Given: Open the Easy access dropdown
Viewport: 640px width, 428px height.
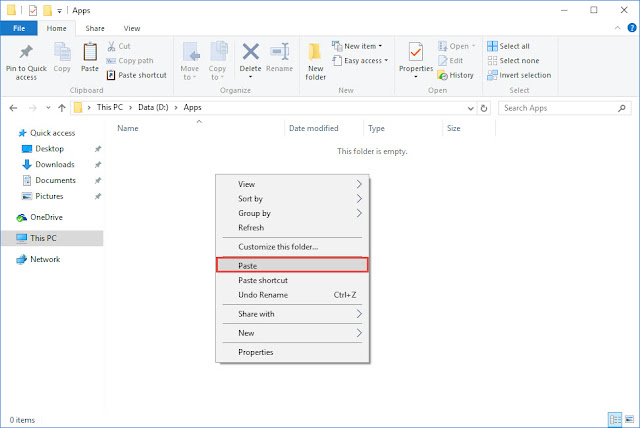Looking at the screenshot, I should pyautogui.click(x=360, y=61).
